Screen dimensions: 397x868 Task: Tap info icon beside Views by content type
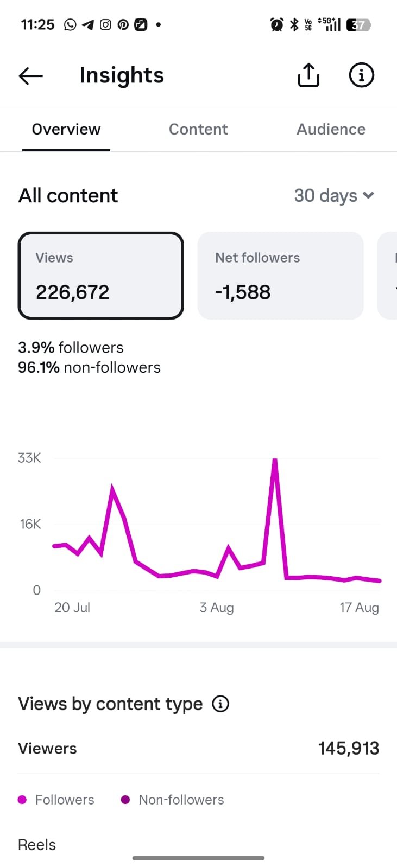pyautogui.click(x=220, y=704)
